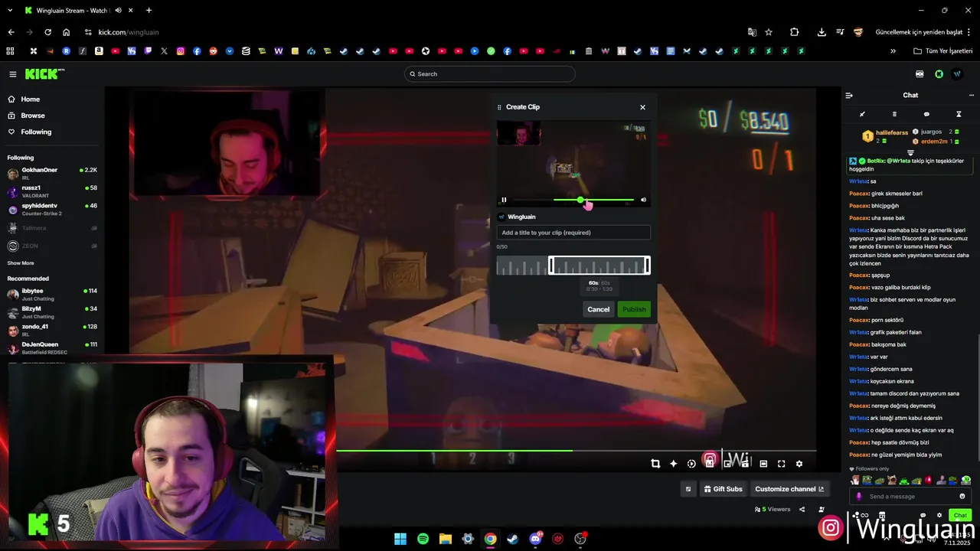Open player settings gear

pyautogui.click(x=799, y=464)
